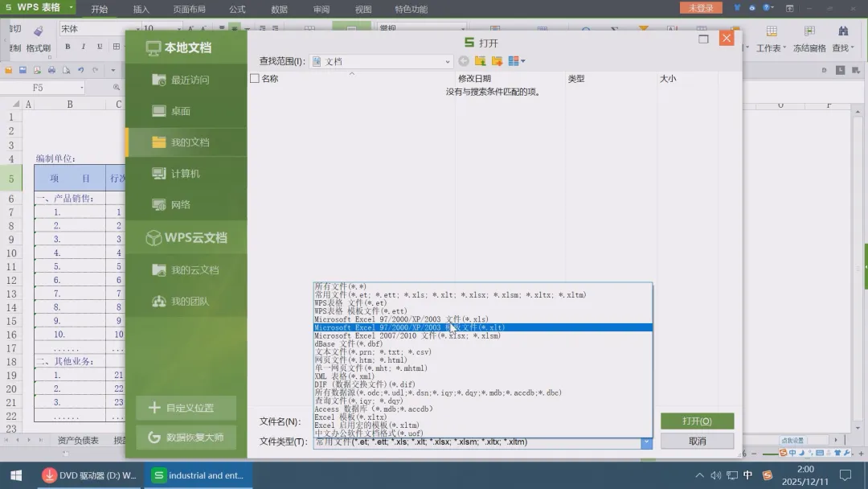Apply bold in WPS ribbon
The image size is (868, 489).
tap(68, 47)
